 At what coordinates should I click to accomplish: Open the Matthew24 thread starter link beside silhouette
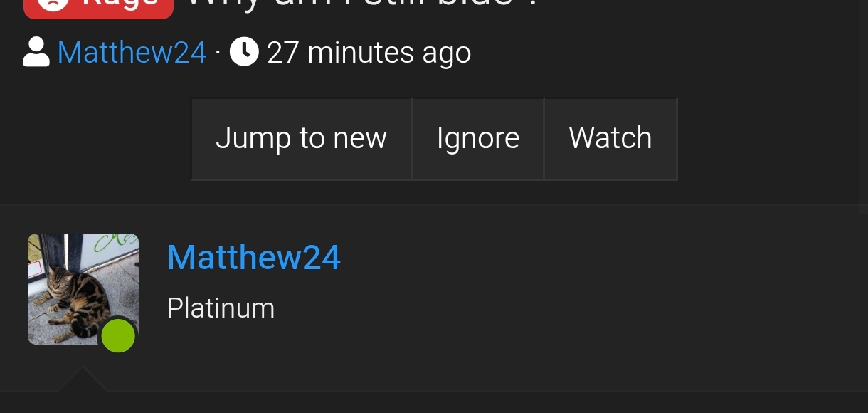132,53
